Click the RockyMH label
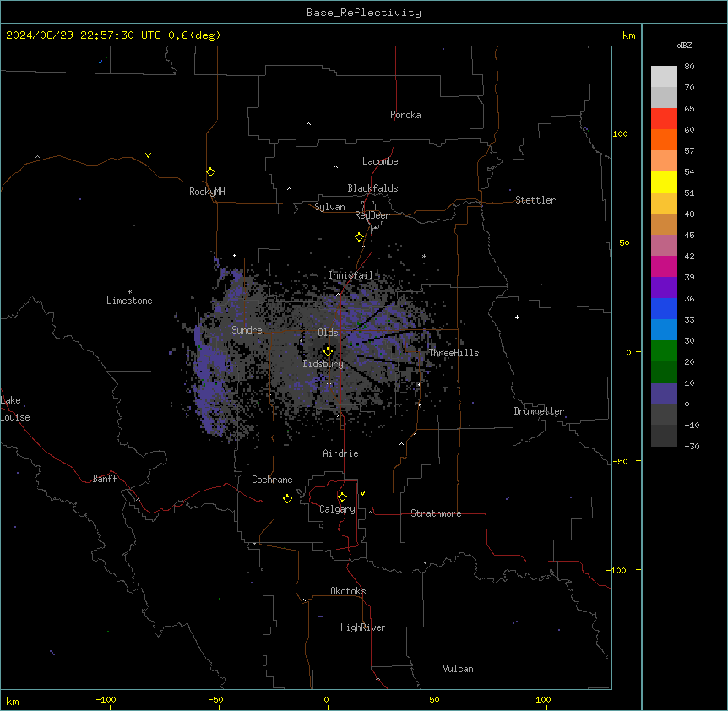728x711 pixels. tap(207, 192)
